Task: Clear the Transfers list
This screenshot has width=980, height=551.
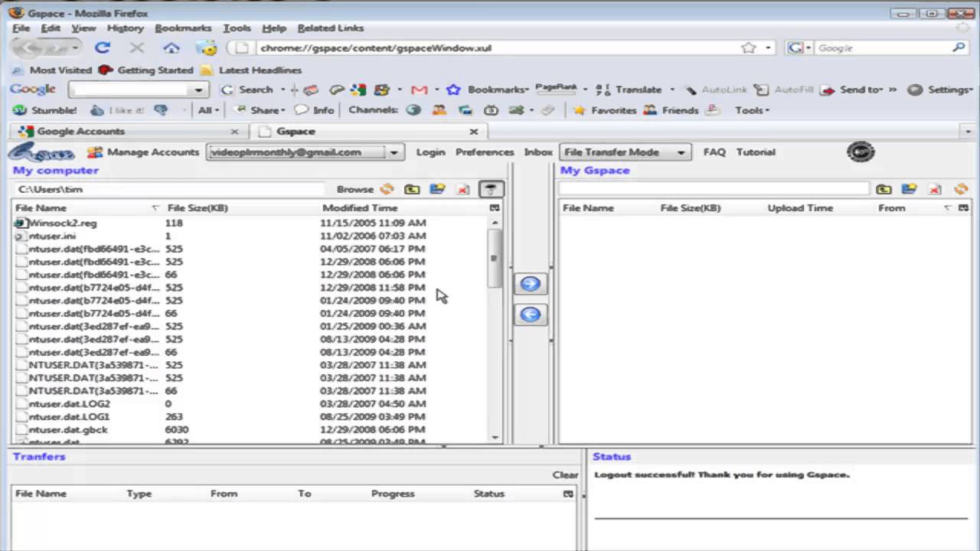Action: 565,474
